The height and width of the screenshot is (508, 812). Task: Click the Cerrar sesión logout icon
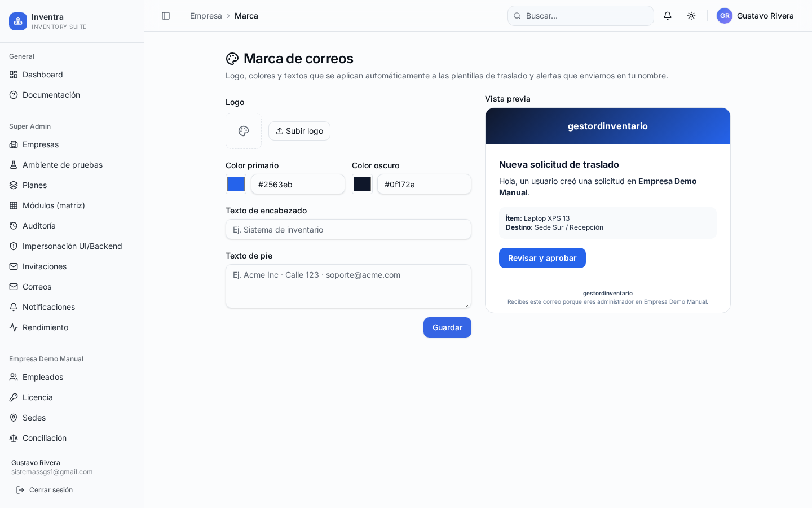20,490
